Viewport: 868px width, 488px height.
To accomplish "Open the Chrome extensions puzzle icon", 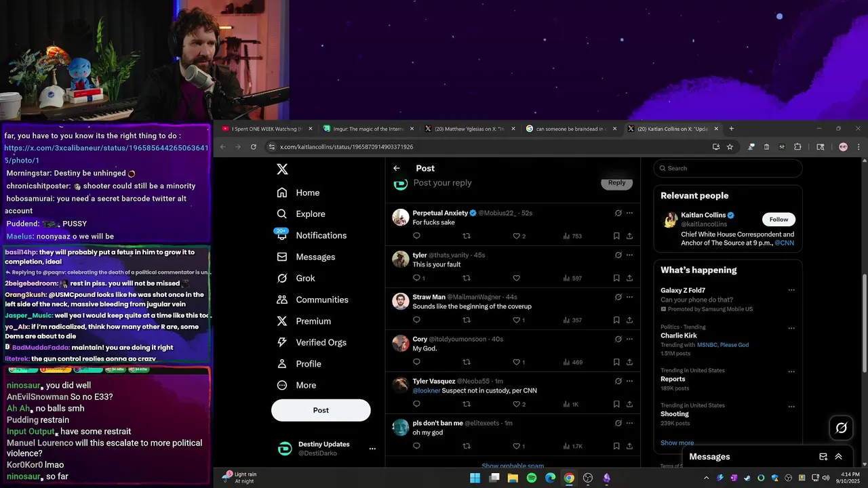I will pyautogui.click(x=797, y=146).
